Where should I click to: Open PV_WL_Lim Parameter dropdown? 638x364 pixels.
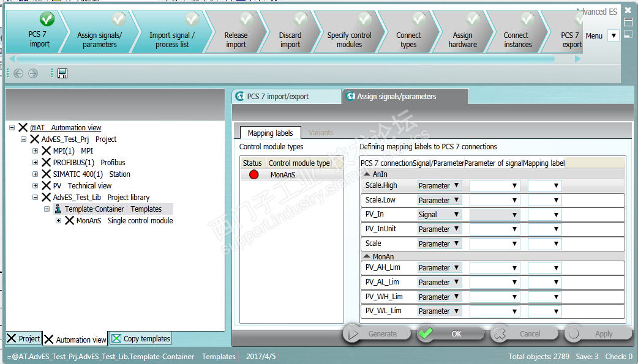tap(440, 311)
